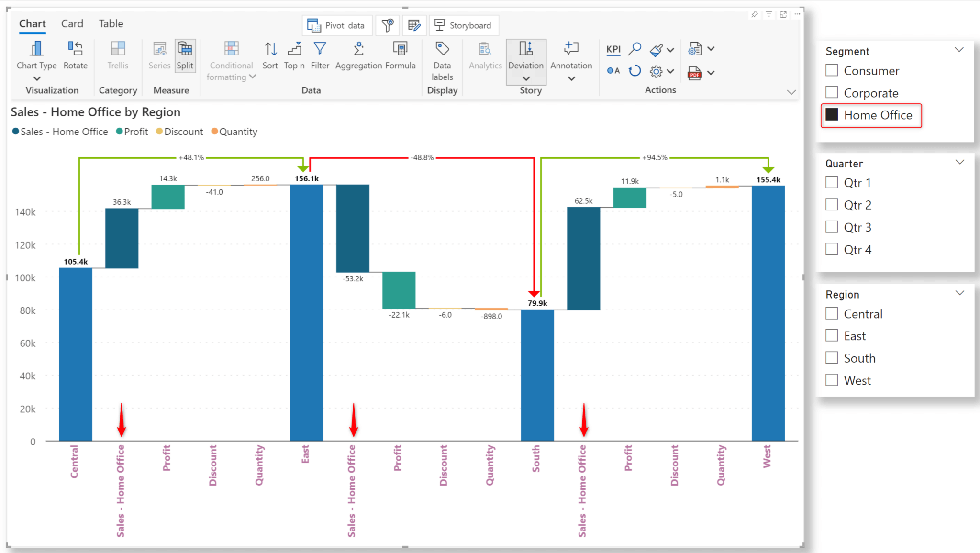Image resolution: width=980 pixels, height=553 pixels.
Task: Collapse the Quarter slicer chevron
Action: tap(959, 162)
